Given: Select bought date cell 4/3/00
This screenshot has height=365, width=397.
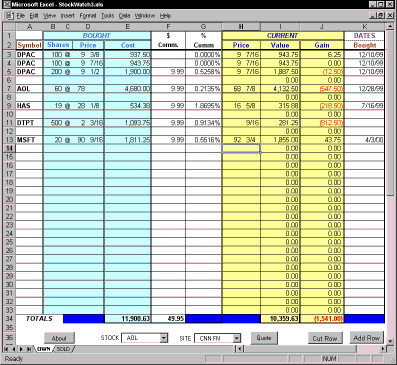Looking at the screenshot, I should click(364, 140).
